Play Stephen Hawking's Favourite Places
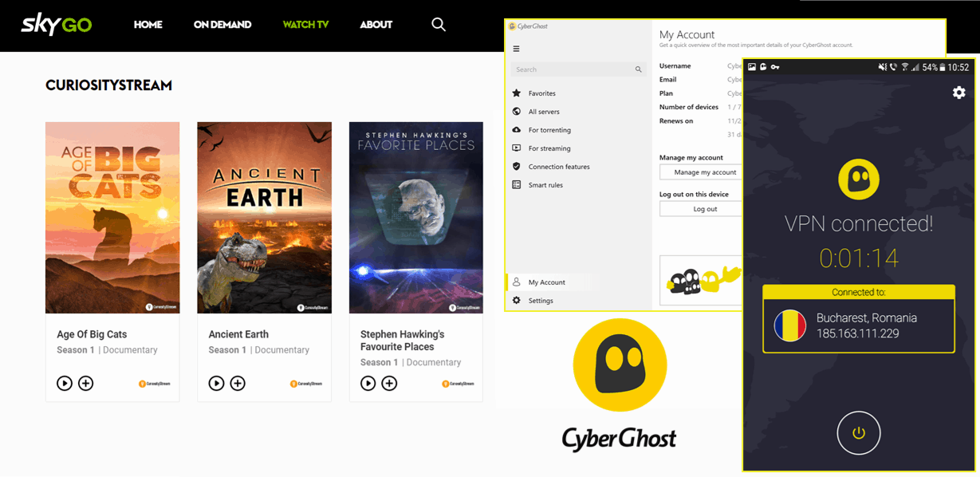 point(368,384)
